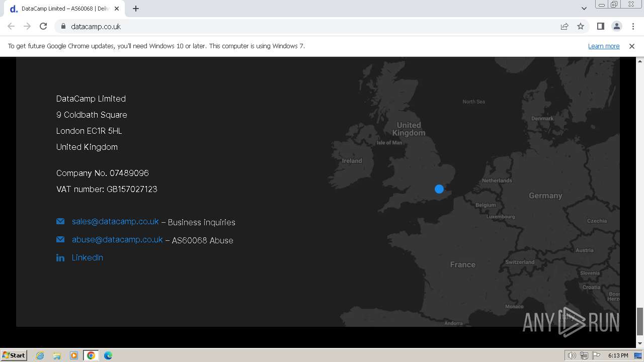This screenshot has width=644, height=362.
Task: Bookmark this page with the star icon
Action: [581, 26]
